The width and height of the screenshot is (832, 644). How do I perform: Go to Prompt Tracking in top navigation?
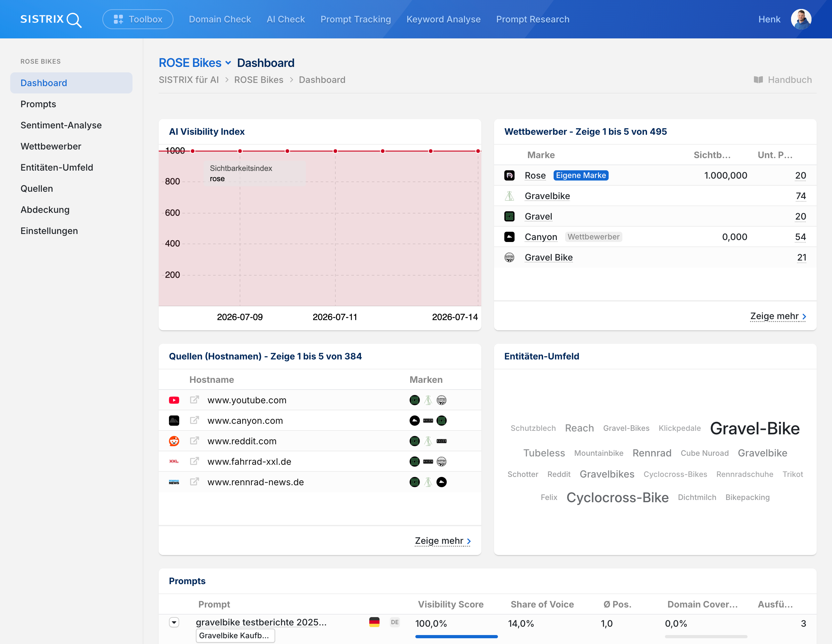(x=356, y=20)
